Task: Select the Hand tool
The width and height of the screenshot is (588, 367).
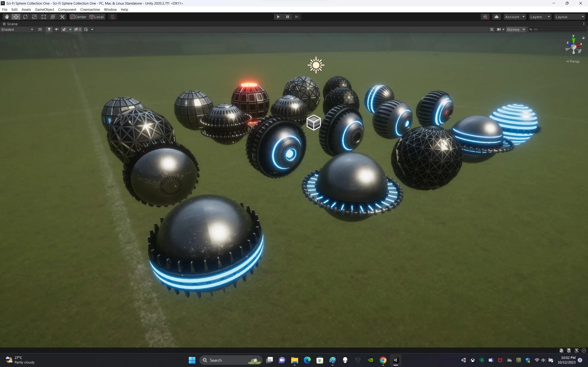Action: pos(7,17)
